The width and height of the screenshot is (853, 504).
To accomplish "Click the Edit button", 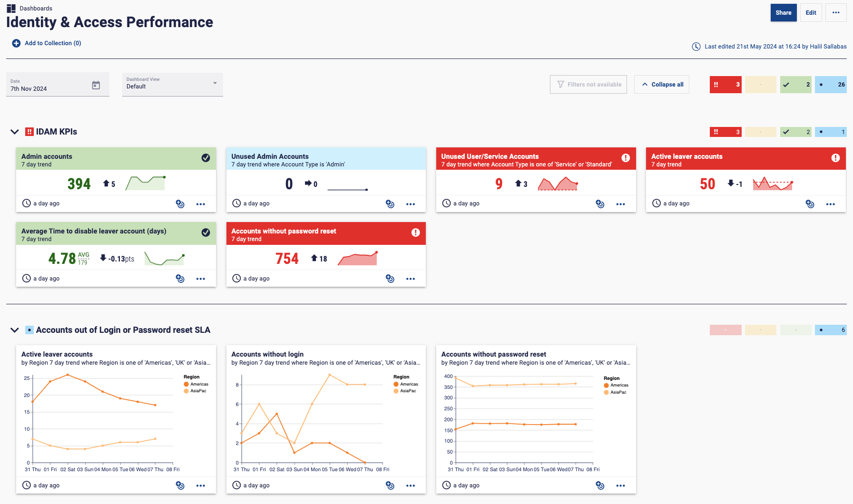I will 811,13.
